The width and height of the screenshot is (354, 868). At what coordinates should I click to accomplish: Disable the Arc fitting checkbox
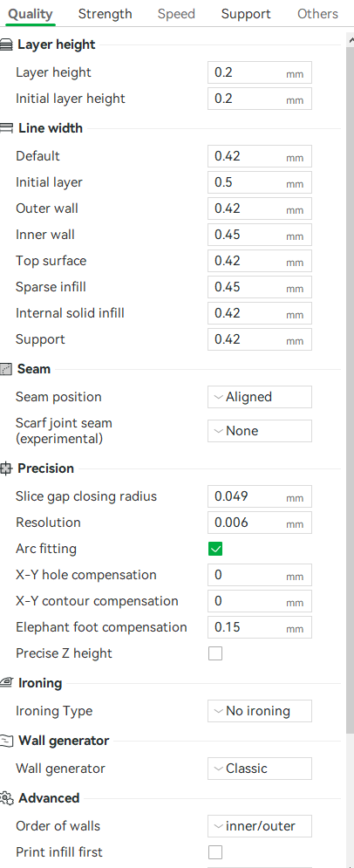tap(215, 549)
